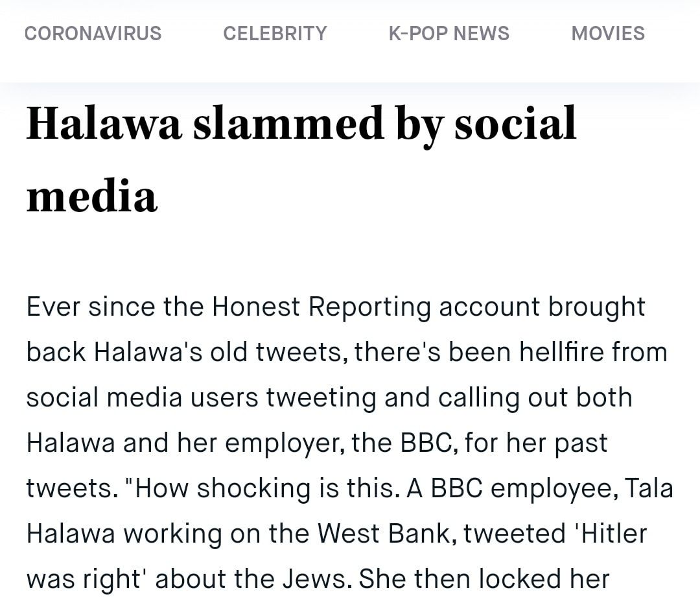Click the words 'She then locked her'
The height and width of the screenshot is (601, 700).
484,579
